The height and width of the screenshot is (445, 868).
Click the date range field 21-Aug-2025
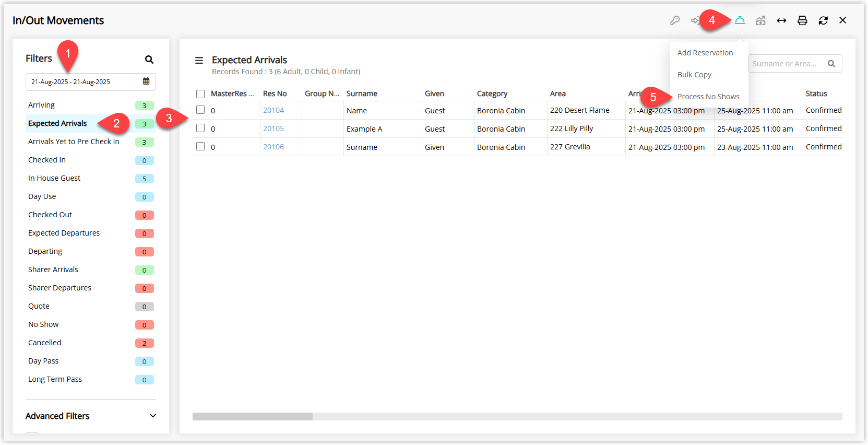[91, 82]
